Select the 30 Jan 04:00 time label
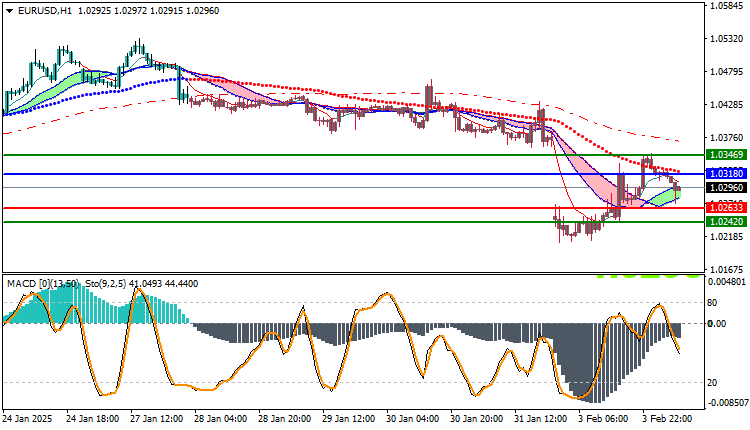This screenshot has height=430, width=750. 413,419
